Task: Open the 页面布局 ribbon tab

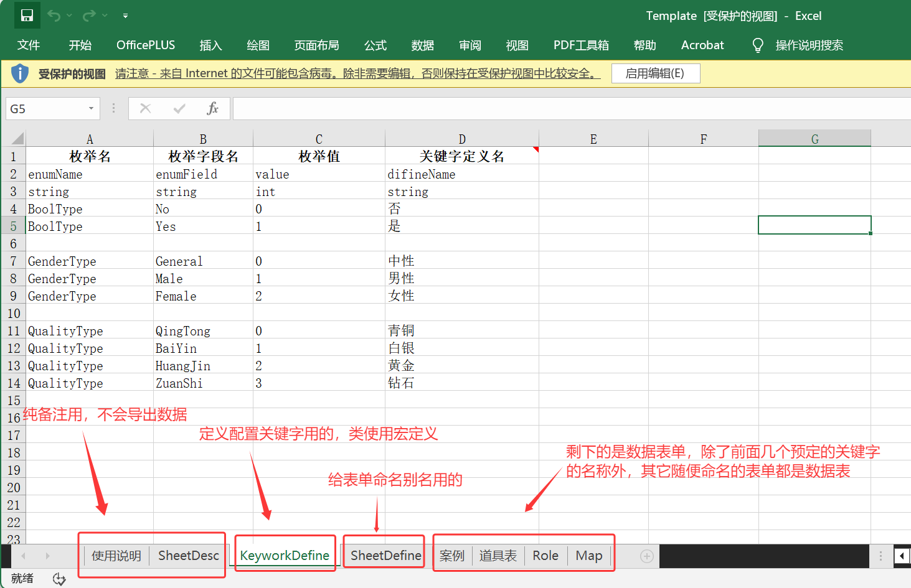Action: coord(317,45)
